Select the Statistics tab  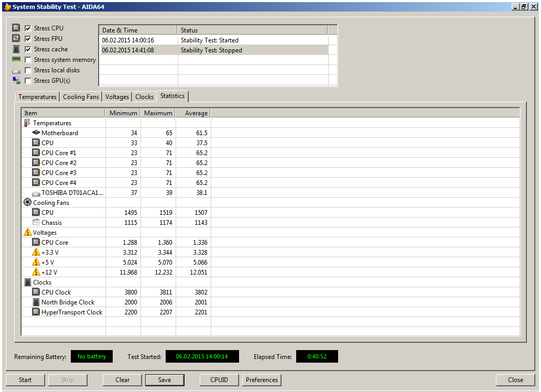point(172,96)
